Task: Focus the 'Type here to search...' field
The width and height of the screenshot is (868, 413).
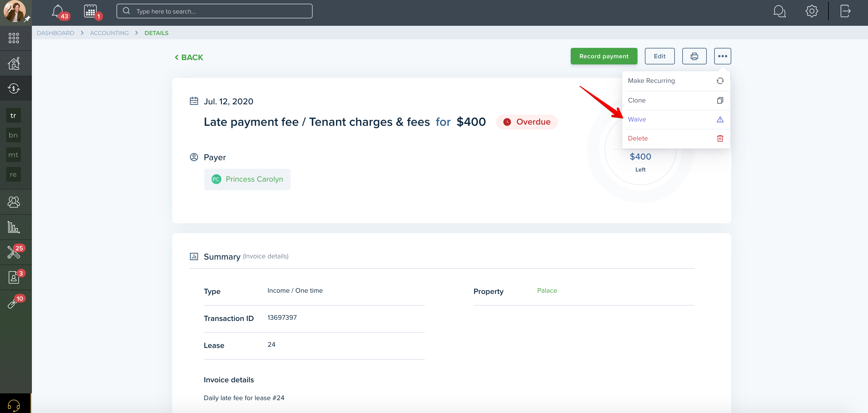Action: 214,11
